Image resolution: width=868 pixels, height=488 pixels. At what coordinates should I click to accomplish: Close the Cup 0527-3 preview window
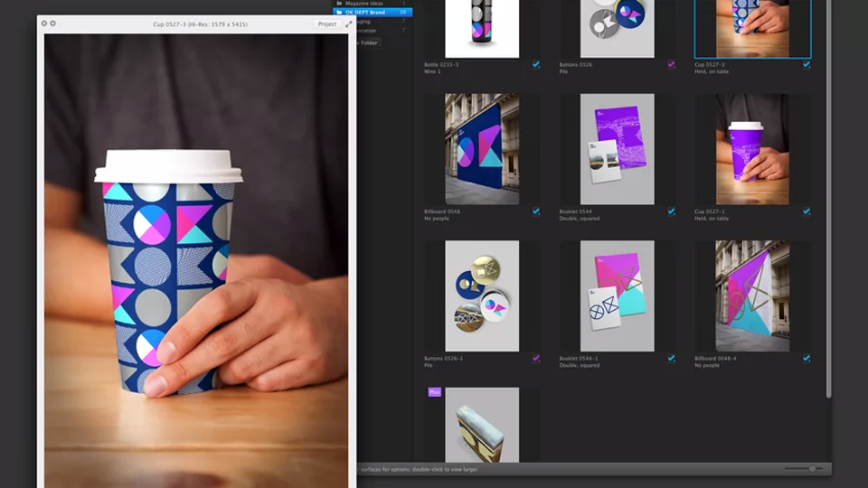pos(44,23)
